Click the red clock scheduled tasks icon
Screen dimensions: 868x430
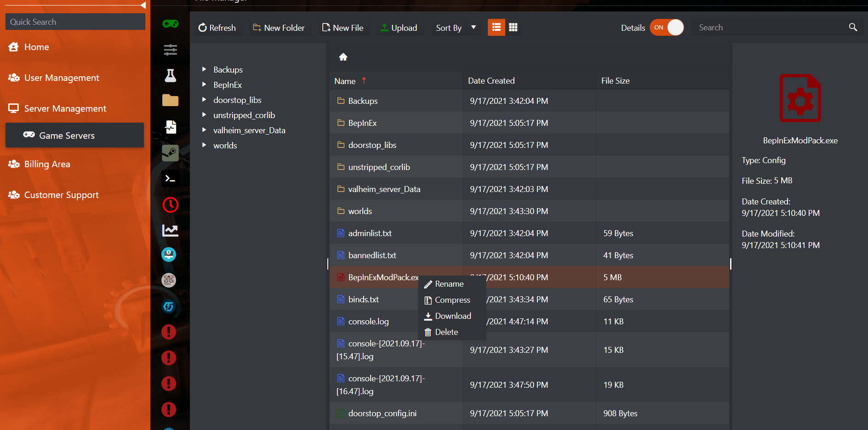[x=170, y=204]
